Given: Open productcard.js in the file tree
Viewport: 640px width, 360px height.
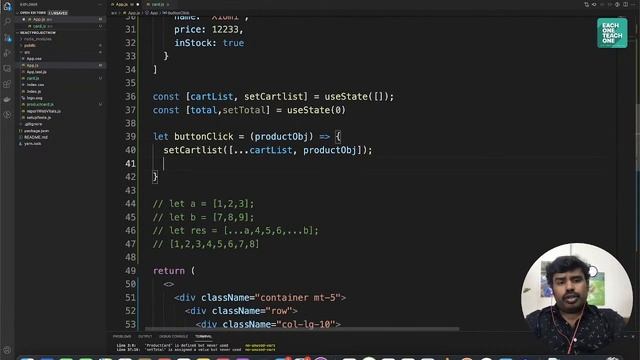Looking at the screenshot, I should coord(40,104).
